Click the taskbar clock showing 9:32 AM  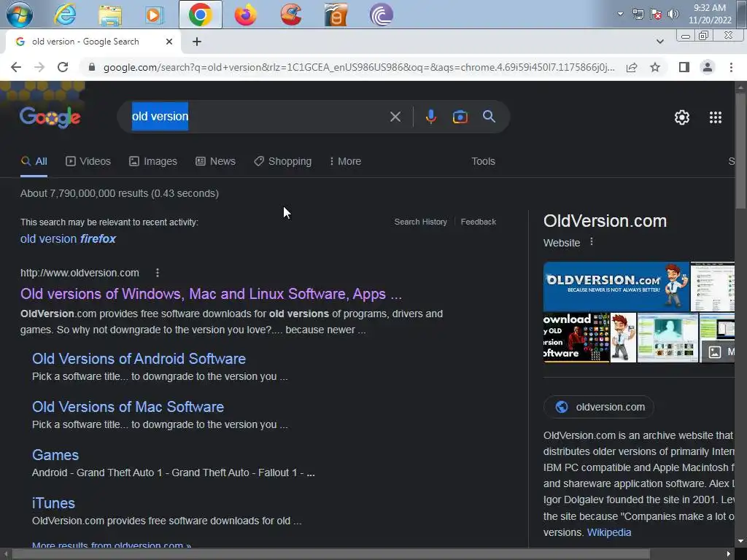(x=710, y=14)
